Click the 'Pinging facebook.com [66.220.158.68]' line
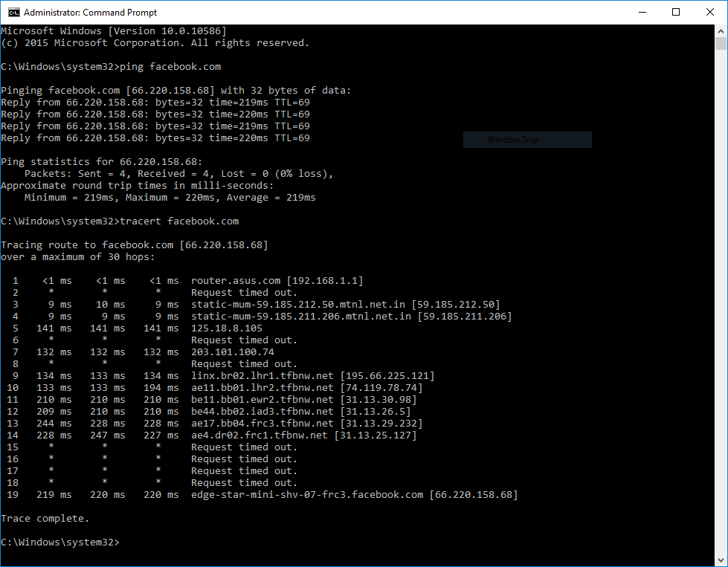This screenshot has width=728, height=567. point(176,91)
